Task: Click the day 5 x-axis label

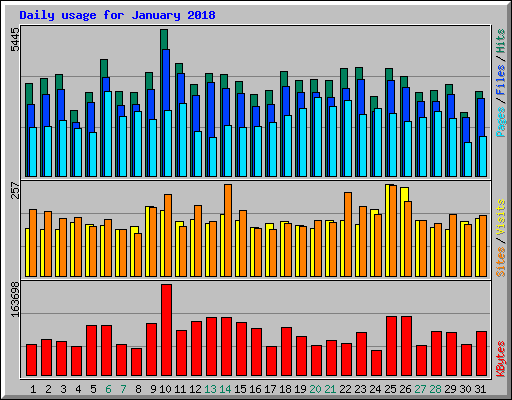Action: click(93, 389)
